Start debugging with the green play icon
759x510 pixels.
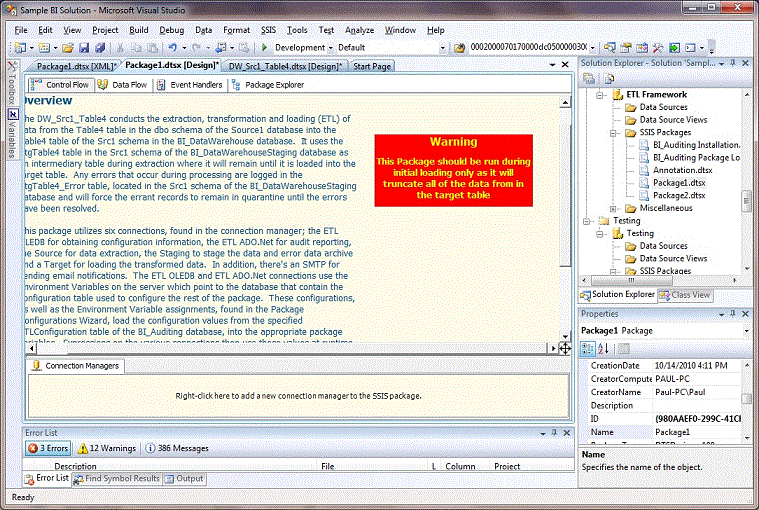264,47
